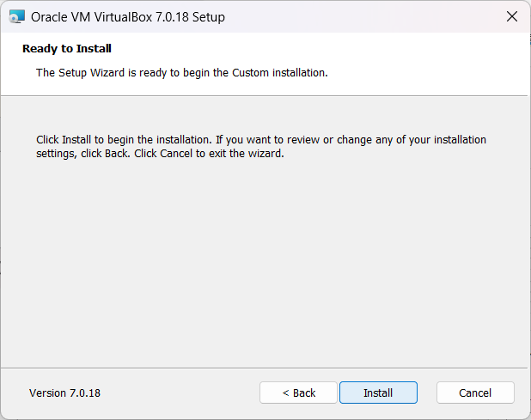Image resolution: width=531 pixels, height=420 pixels.
Task: Close the VirtualBox Setup window with X
Action: point(512,16)
